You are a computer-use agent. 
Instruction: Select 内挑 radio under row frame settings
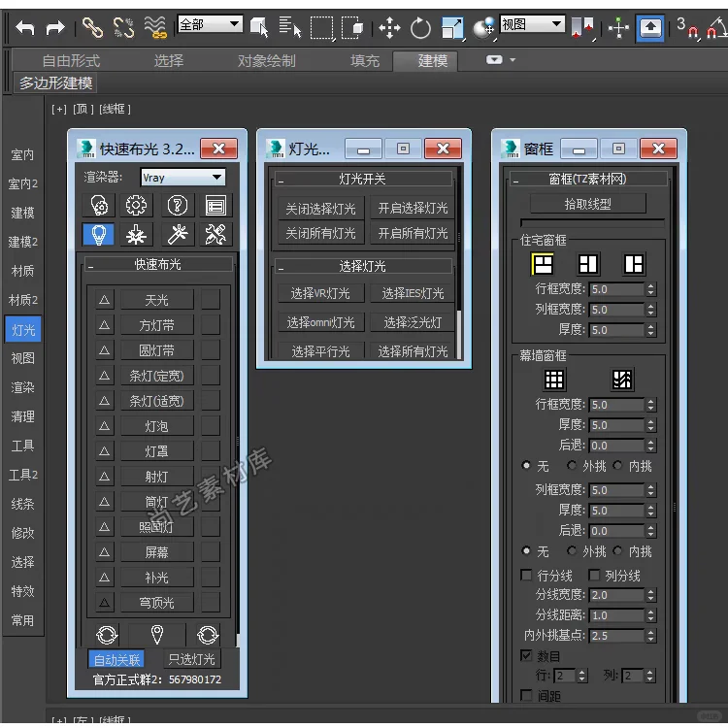click(x=618, y=465)
